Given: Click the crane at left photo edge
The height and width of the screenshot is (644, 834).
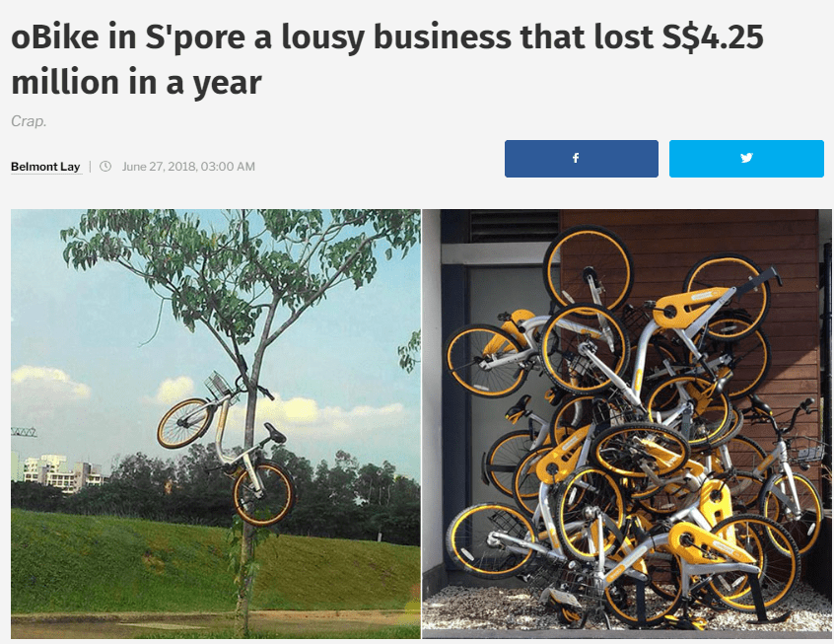Looking at the screenshot, I should (24, 432).
